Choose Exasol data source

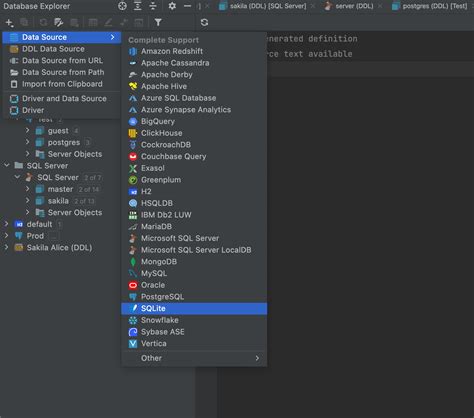pyautogui.click(x=194, y=168)
